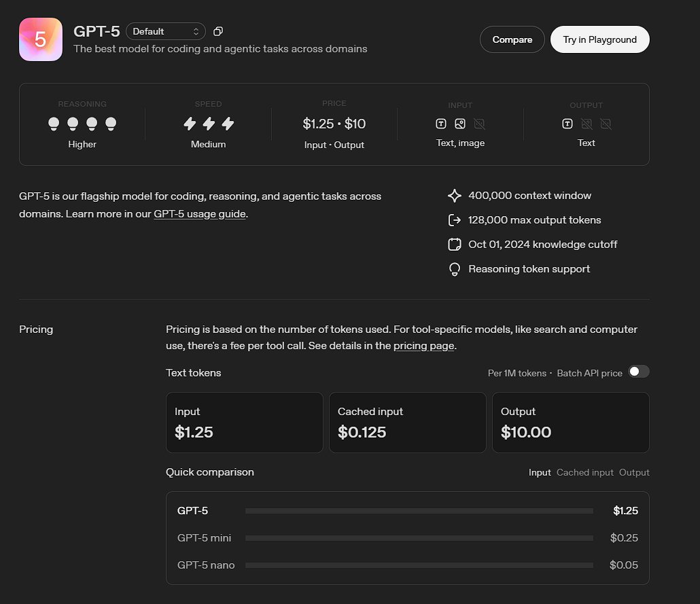Click the text output modality icon under OUTPUT

click(567, 124)
